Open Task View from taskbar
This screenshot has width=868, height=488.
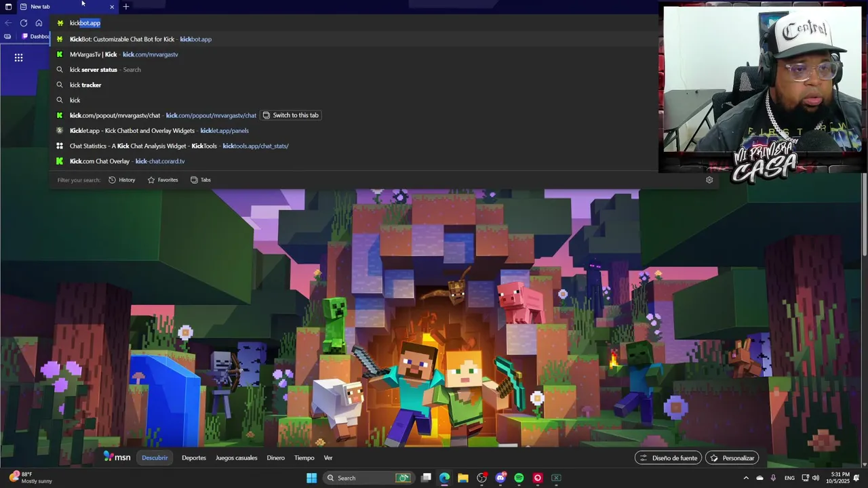[426, 478]
